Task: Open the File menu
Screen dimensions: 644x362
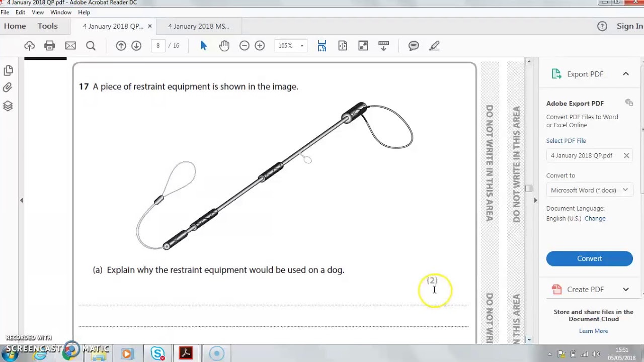Action: 5,12
